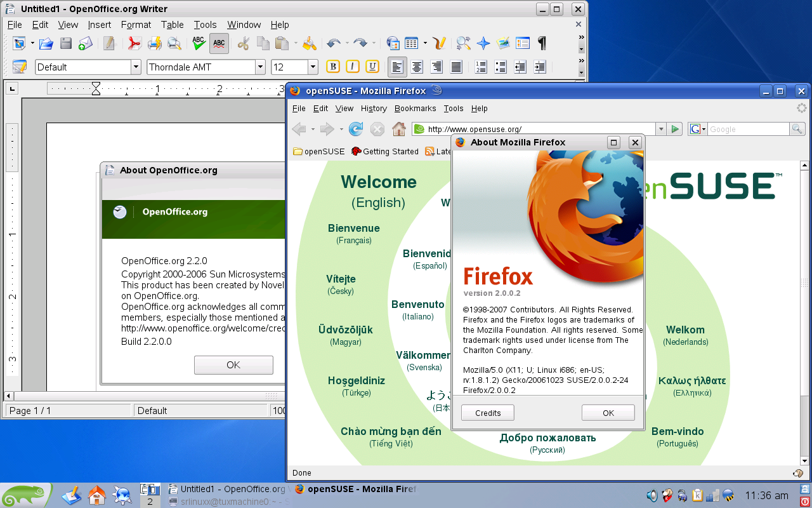
Task: Open the Tools menu in Firefox
Action: click(454, 109)
